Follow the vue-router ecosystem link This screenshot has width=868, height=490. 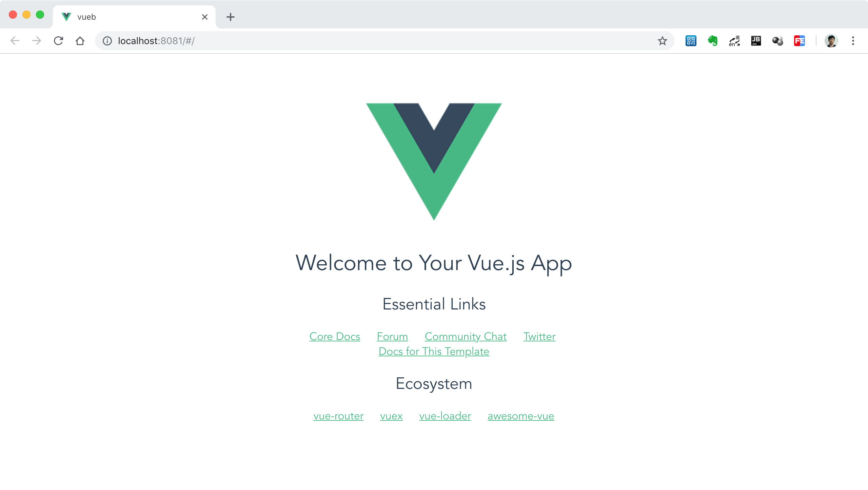[x=338, y=416]
